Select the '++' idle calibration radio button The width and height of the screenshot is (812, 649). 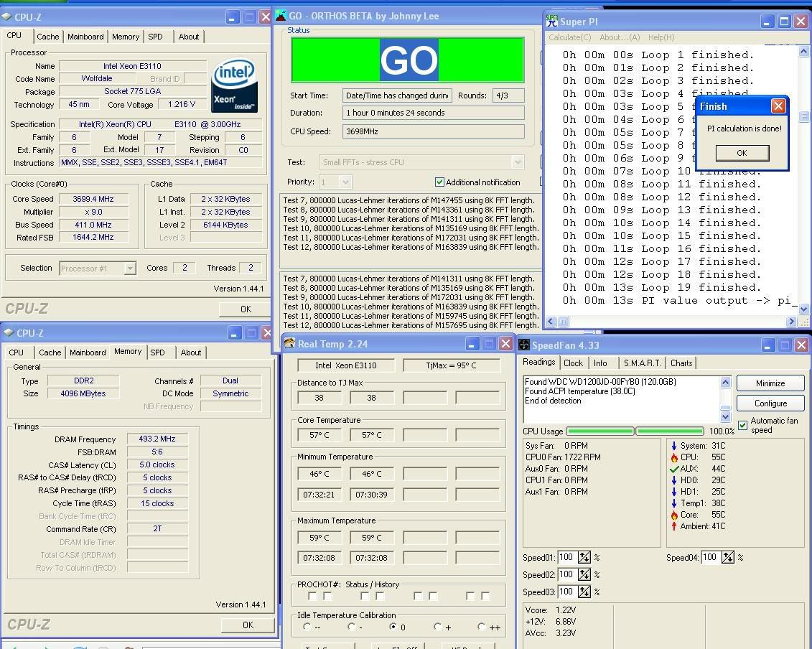(481, 627)
